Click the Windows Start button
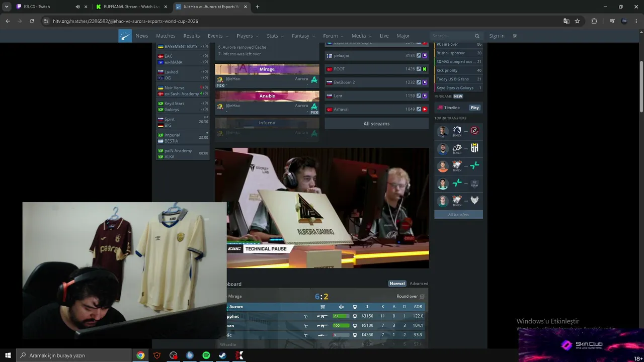Screen dimensions: 644x362 coord(8,355)
